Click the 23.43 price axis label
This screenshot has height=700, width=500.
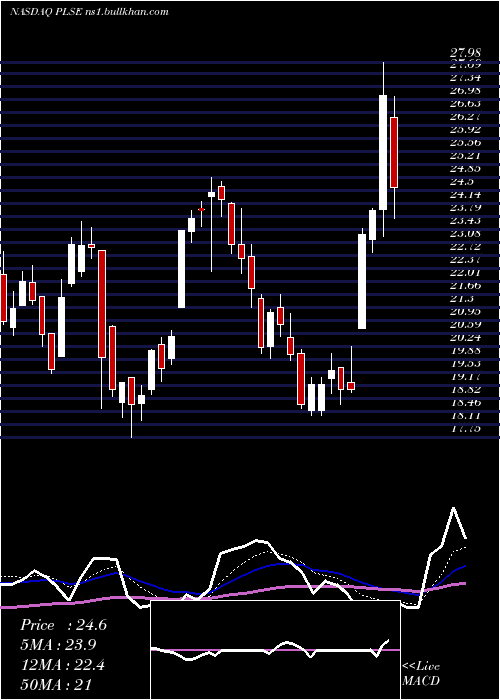[x=465, y=221]
